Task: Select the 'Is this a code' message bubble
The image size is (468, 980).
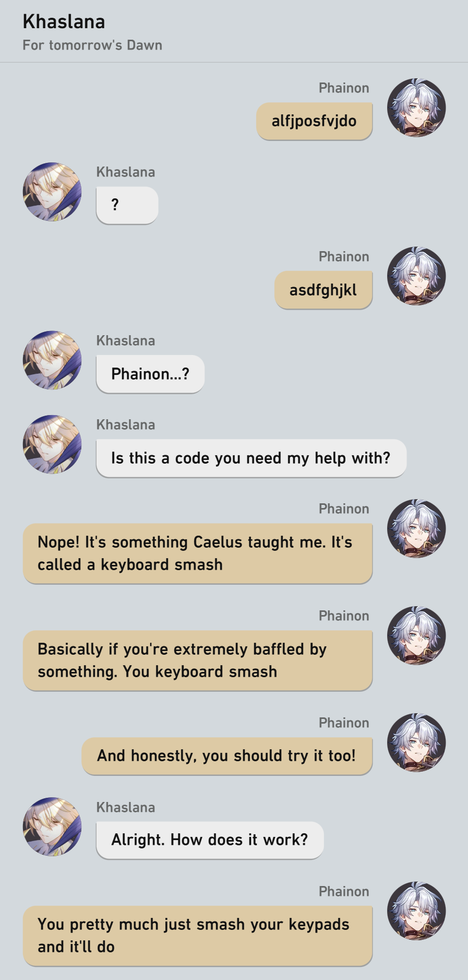Action: [x=251, y=458]
